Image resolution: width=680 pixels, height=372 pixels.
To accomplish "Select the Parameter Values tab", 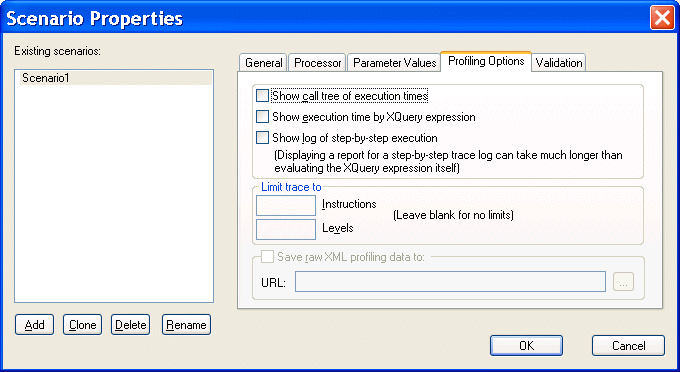I will tap(394, 63).
